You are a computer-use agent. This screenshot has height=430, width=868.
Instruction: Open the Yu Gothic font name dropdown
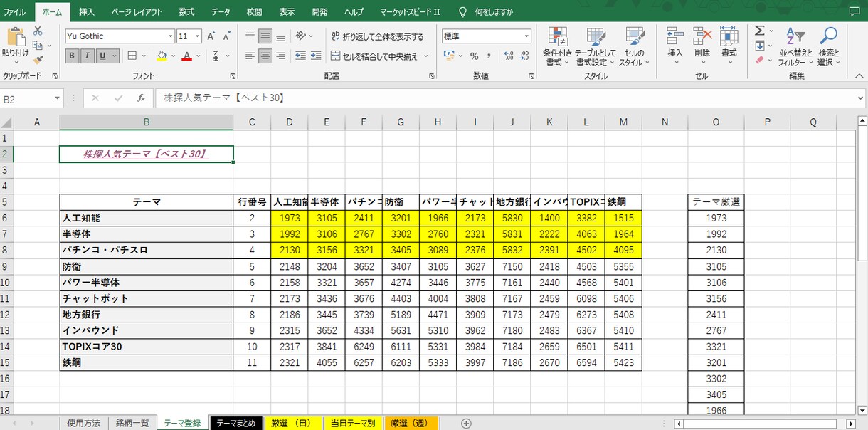point(170,36)
